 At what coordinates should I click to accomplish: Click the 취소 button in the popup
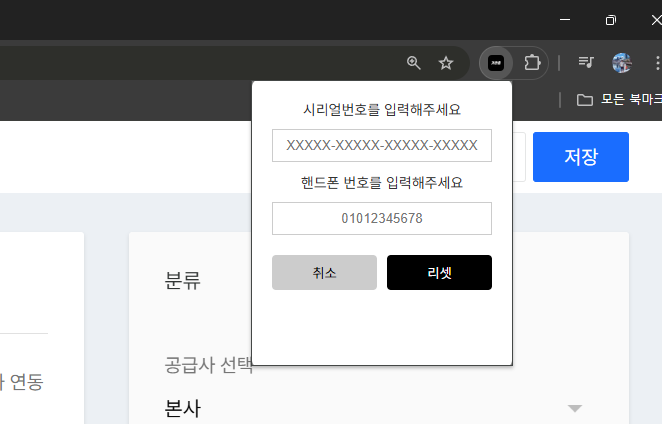(324, 272)
